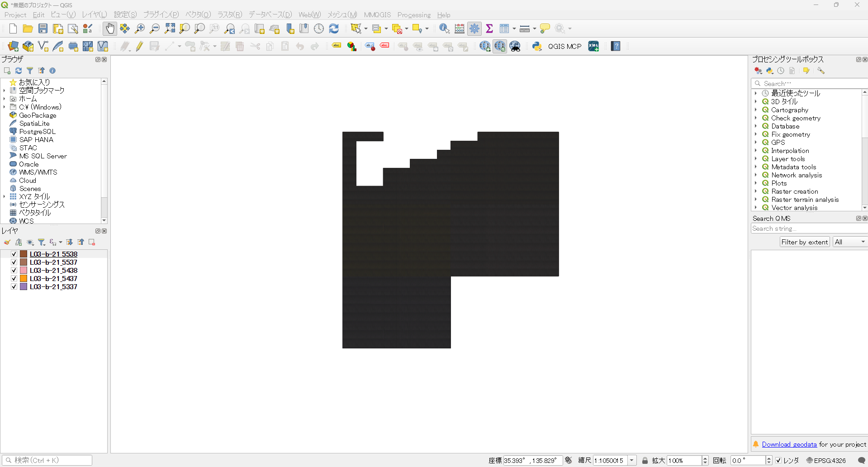
Task: Click the Download geodata link
Action: [789, 444]
